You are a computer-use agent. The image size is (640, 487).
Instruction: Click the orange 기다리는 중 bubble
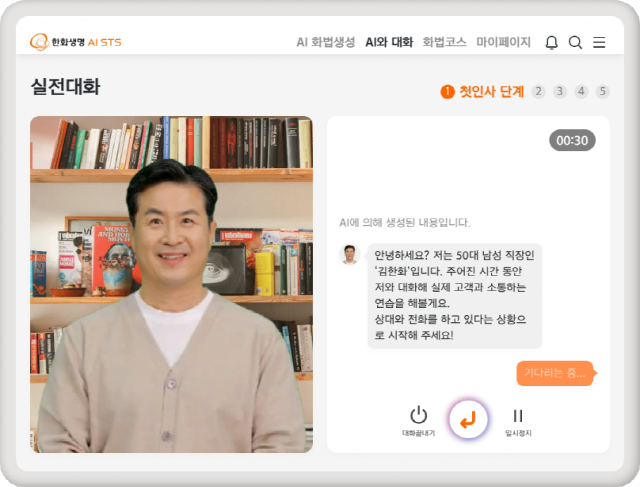click(x=555, y=374)
